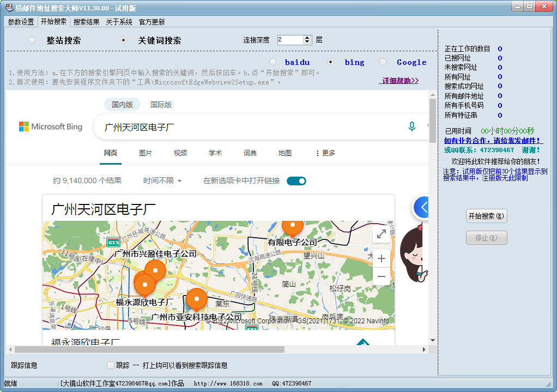
Task: Open 详细帮助>> link
Action: 398,81
